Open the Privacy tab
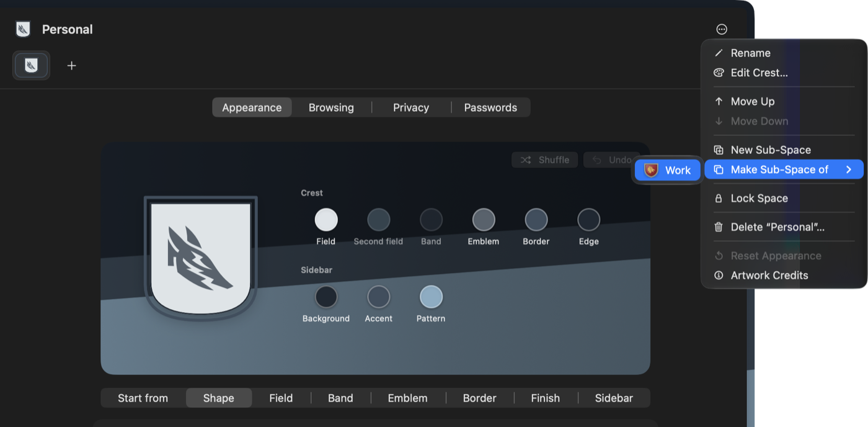868x427 pixels. [411, 107]
